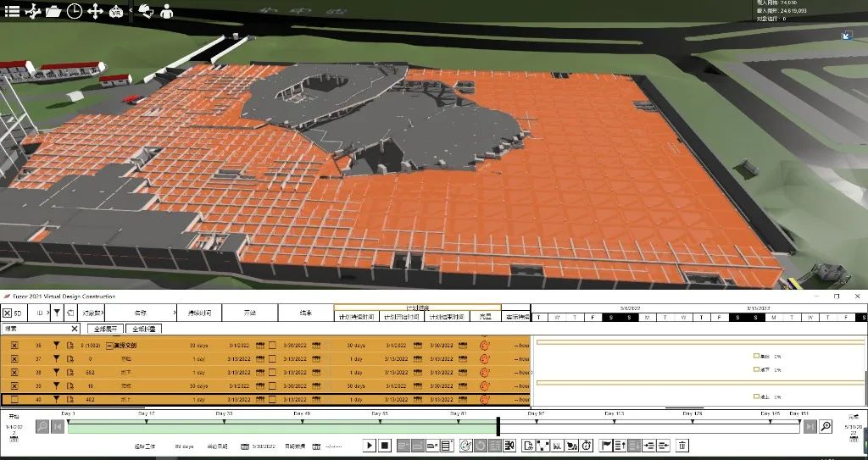
Task: Jump to timeline start button
Action: click(x=57, y=427)
